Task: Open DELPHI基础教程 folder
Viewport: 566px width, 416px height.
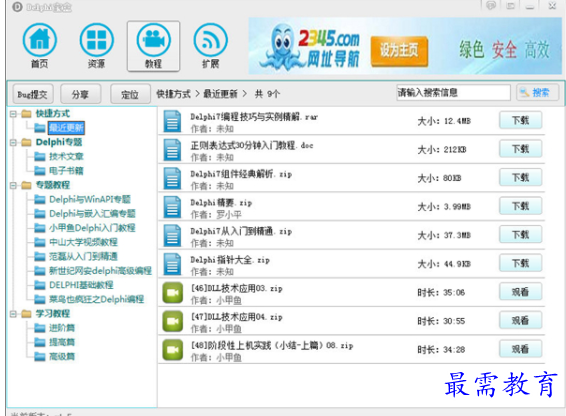Action: [x=81, y=285]
